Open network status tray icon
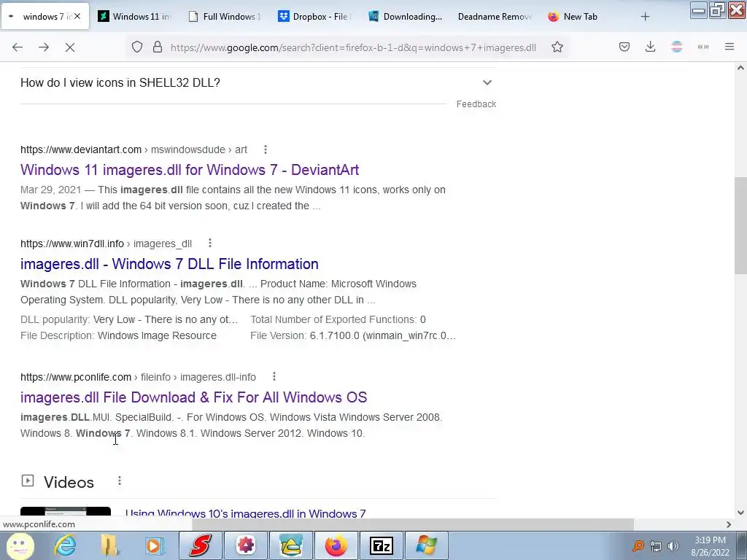 (x=656, y=546)
